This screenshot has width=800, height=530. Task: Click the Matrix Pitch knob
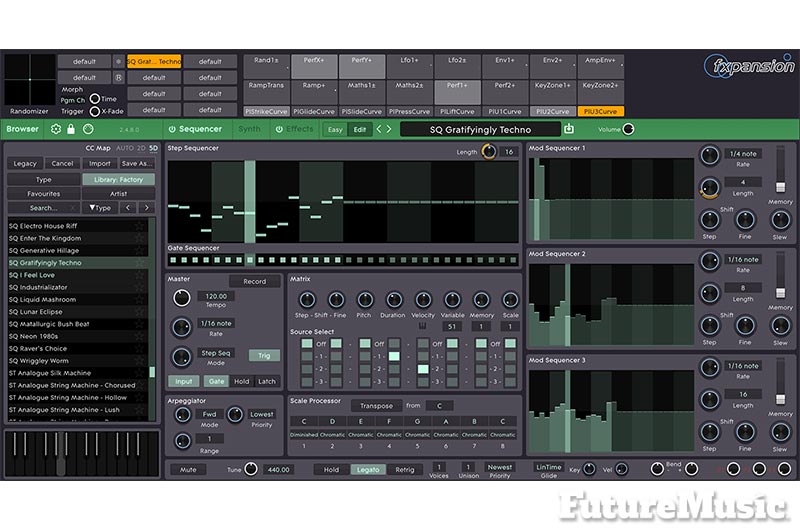pyautogui.click(x=365, y=300)
